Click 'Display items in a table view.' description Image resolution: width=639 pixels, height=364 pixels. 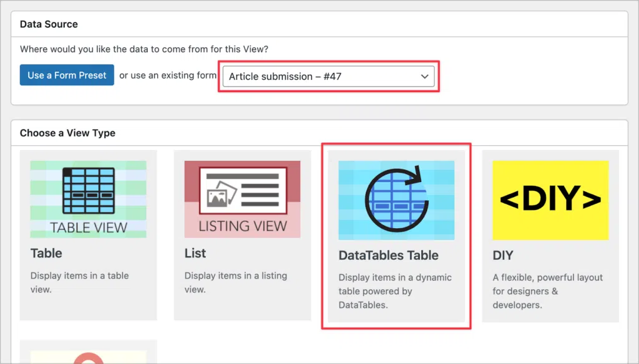(x=79, y=282)
